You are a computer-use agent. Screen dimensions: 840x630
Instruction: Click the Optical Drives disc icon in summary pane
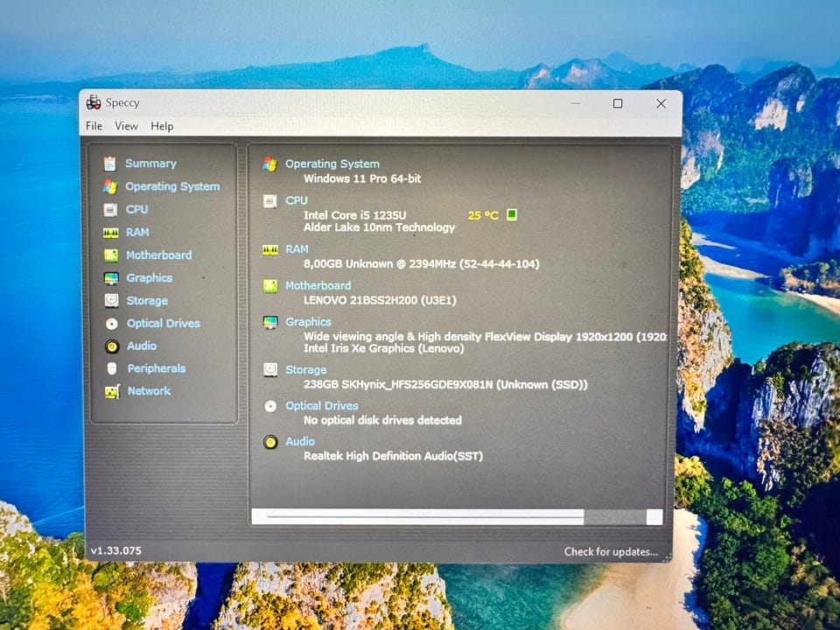click(270, 406)
